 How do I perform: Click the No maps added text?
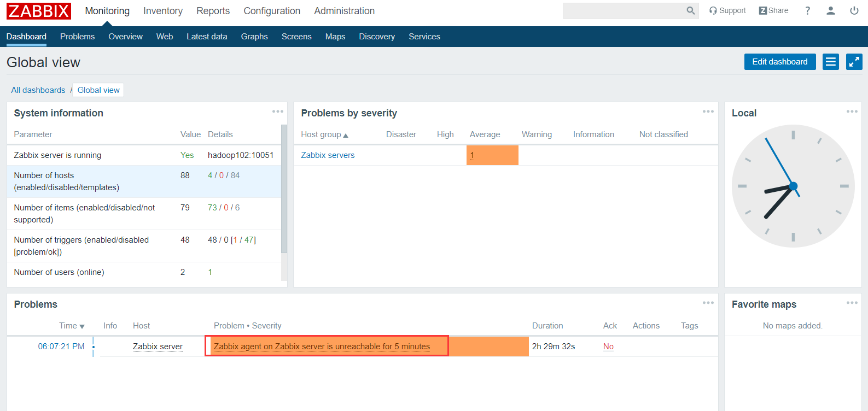tap(793, 326)
